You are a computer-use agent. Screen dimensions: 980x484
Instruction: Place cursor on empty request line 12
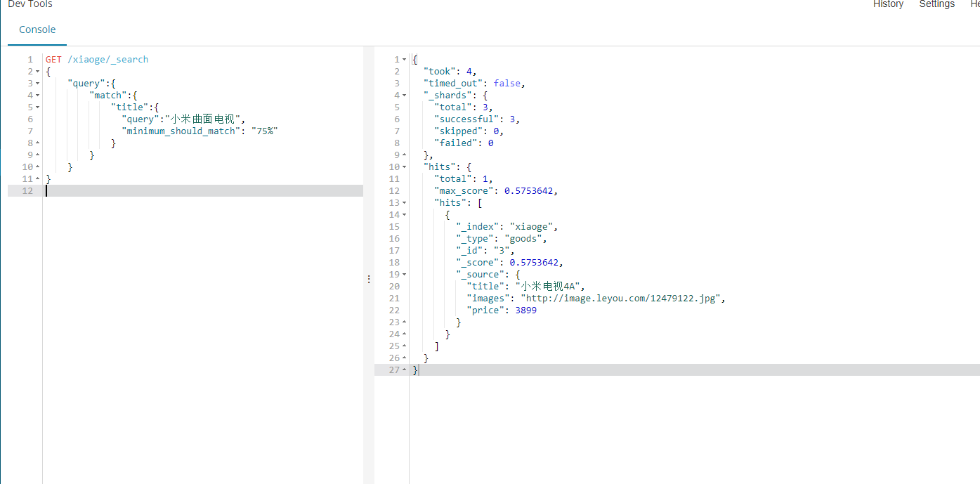pyautogui.click(x=202, y=191)
